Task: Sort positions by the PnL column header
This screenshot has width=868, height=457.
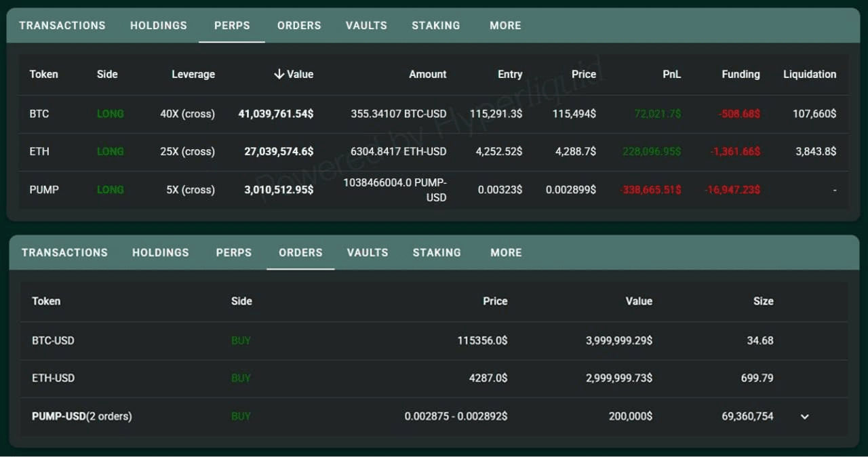Action: pos(671,75)
